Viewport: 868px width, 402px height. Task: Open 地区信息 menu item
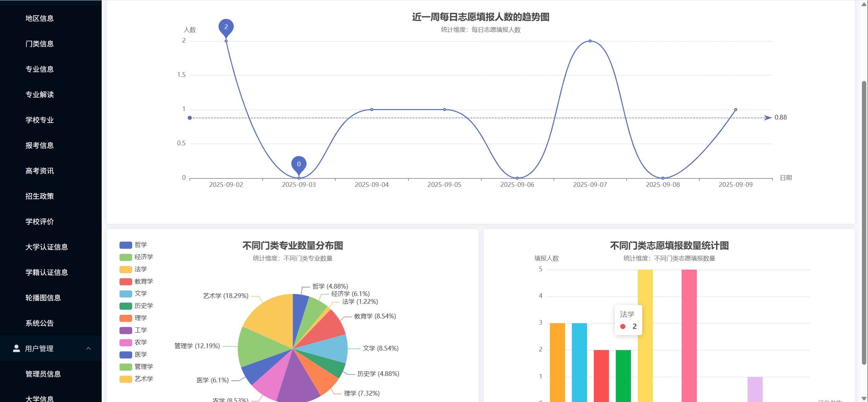40,18
